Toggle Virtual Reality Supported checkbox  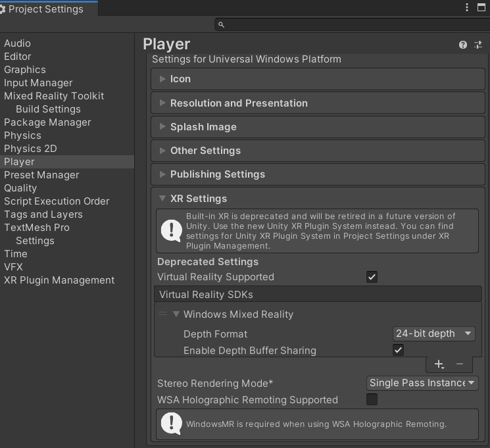click(372, 277)
